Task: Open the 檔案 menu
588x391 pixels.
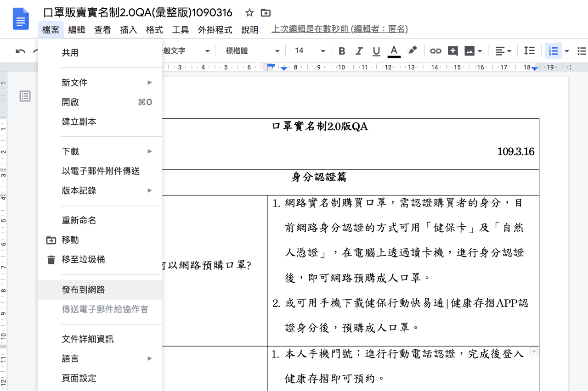Action: tap(51, 30)
